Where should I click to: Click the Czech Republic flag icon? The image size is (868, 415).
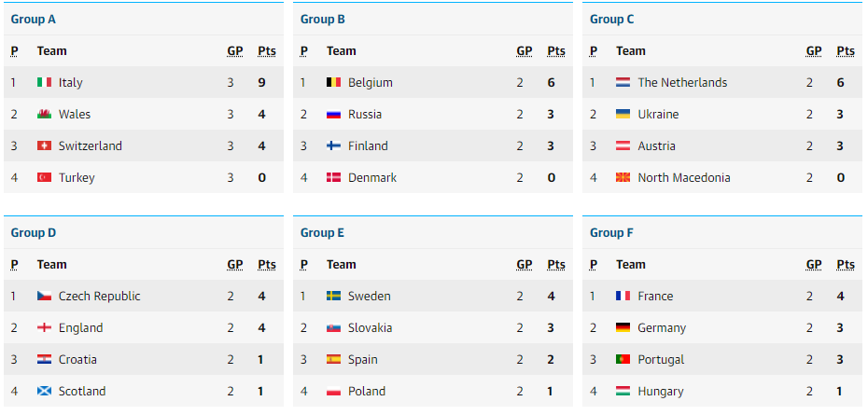pyautogui.click(x=44, y=296)
